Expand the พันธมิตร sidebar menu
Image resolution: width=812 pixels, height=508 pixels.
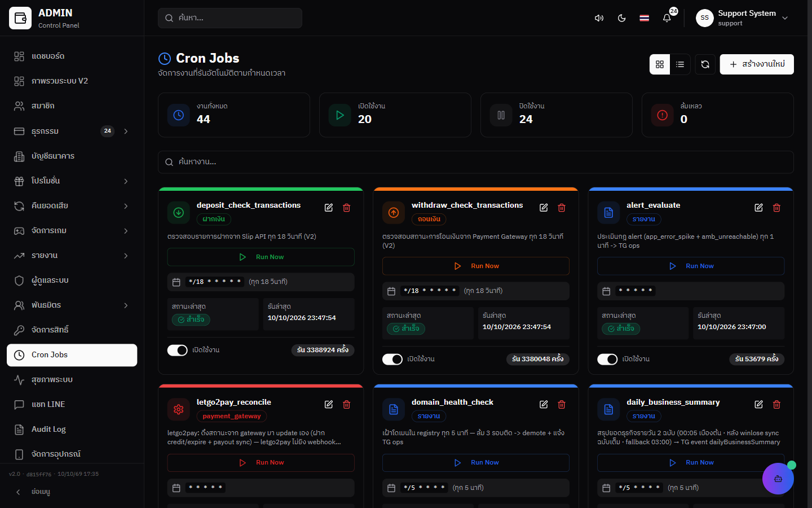pyautogui.click(x=72, y=305)
